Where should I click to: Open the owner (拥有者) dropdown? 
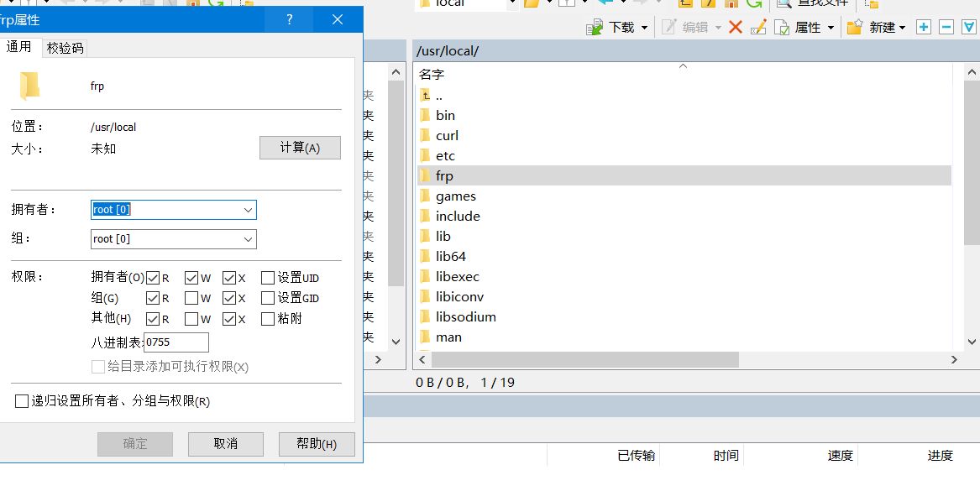pyautogui.click(x=248, y=210)
